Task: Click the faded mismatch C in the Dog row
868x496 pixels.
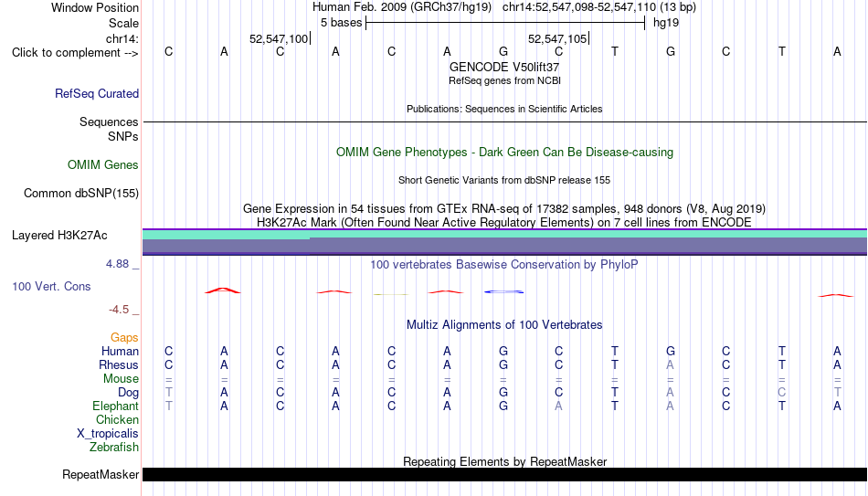Action: [781, 393]
